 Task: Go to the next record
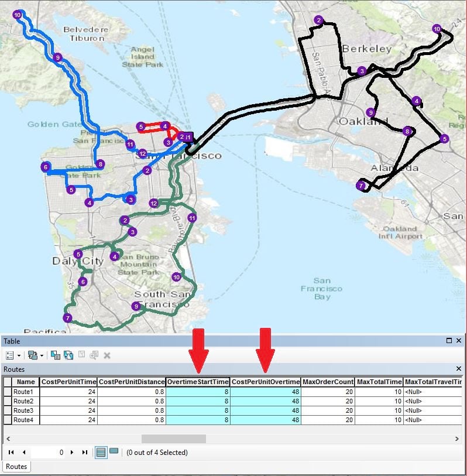pyautogui.click(x=72, y=453)
